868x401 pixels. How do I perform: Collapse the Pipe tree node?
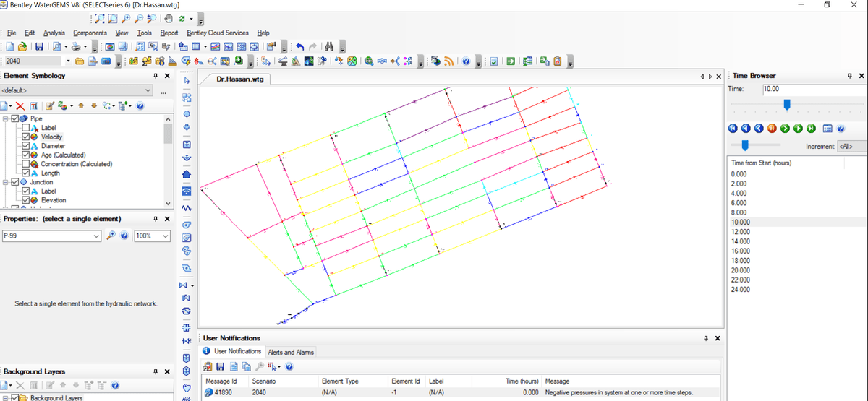tap(7, 118)
